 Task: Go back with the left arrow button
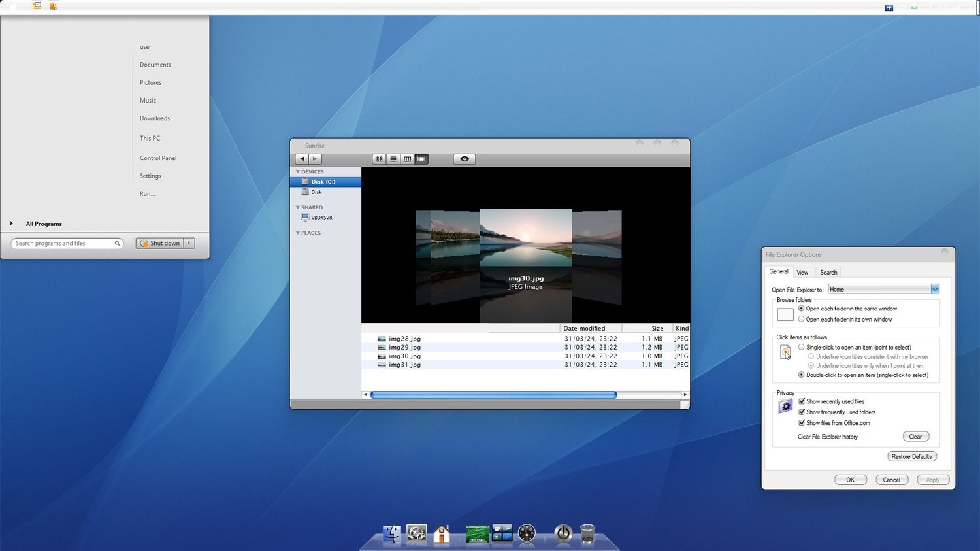coord(302,159)
